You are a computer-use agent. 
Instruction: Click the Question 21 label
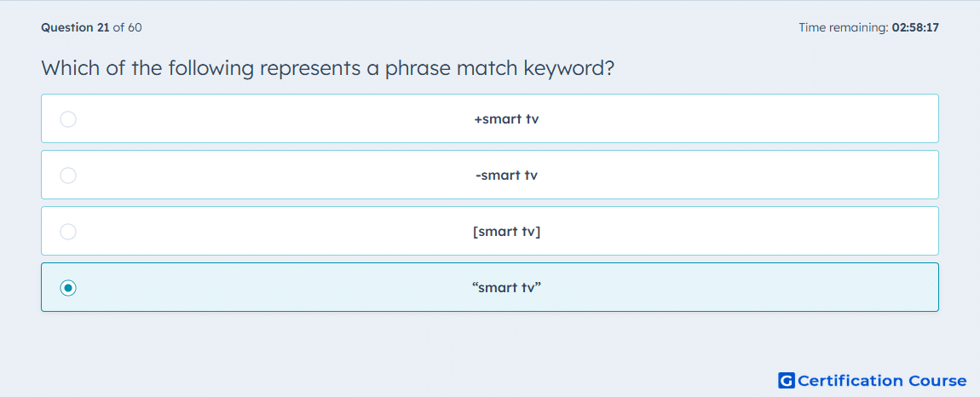click(75, 27)
